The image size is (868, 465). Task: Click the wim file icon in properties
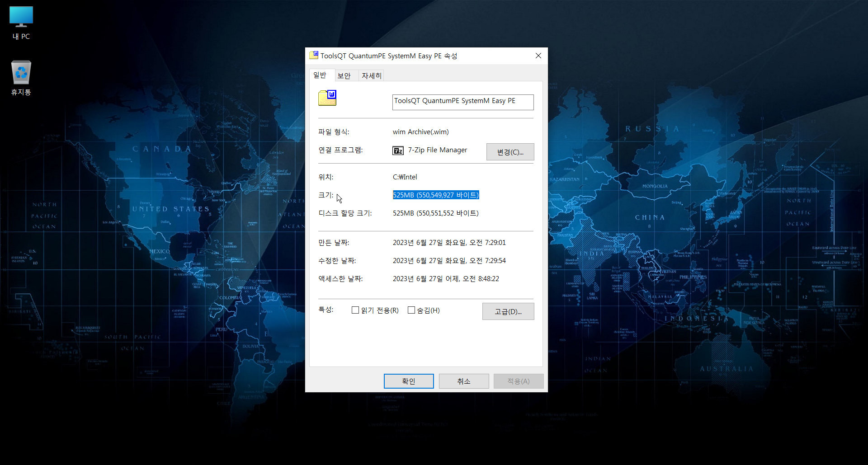(x=327, y=98)
